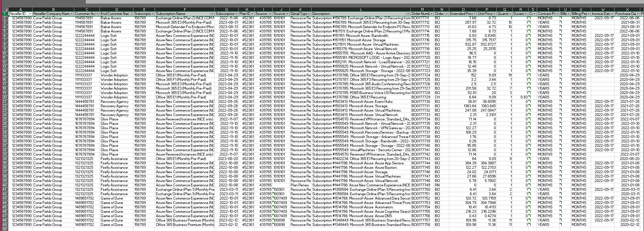This screenshot has height=231, width=644.
Task: Open the Detail Type filter dropdown
Action: click(309, 14)
